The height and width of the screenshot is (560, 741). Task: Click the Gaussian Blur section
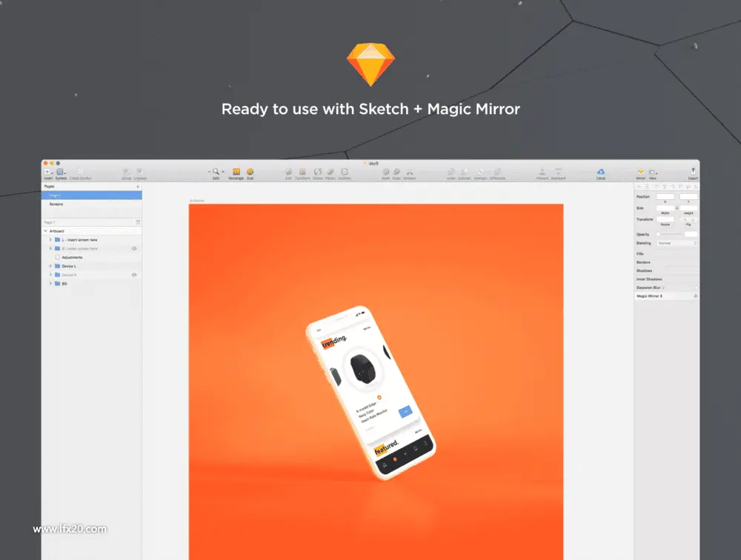point(666,288)
